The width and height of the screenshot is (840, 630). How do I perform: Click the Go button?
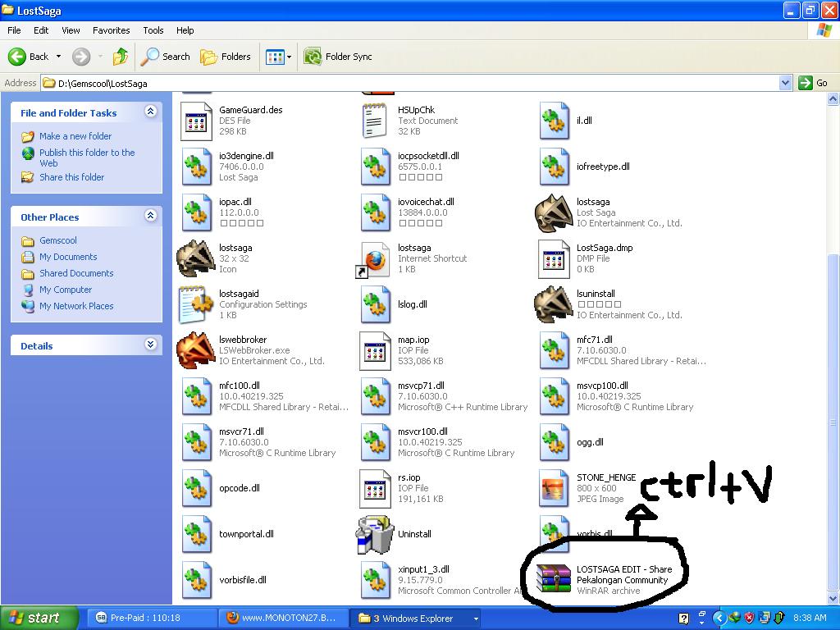pyautogui.click(x=813, y=83)
